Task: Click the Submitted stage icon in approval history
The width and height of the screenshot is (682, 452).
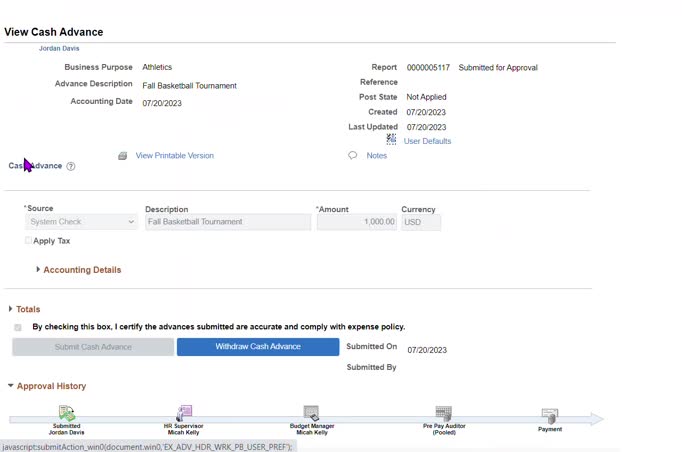Action: click(x=67, y=413)
